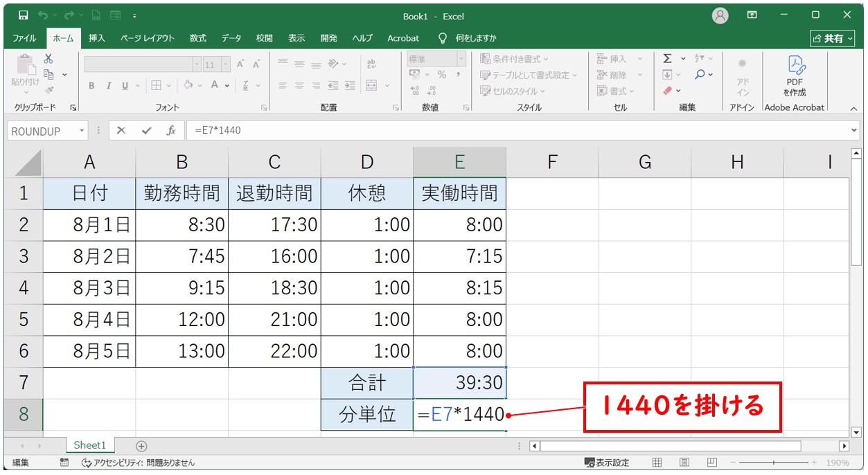The height and width of the screenshot is (475, 868).
Task: Save the workbook with the floppy disk icon
Action: (x=23, y=15)
